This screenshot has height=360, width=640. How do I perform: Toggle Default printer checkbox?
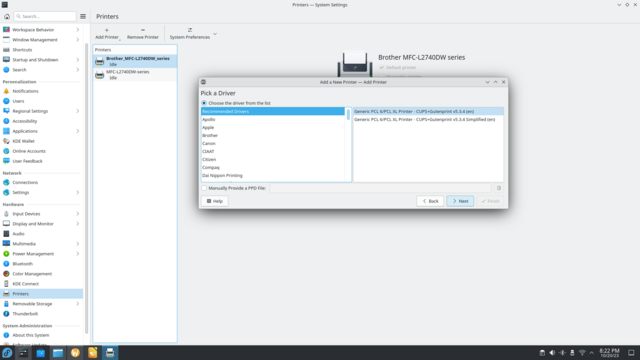click(382, 67)
